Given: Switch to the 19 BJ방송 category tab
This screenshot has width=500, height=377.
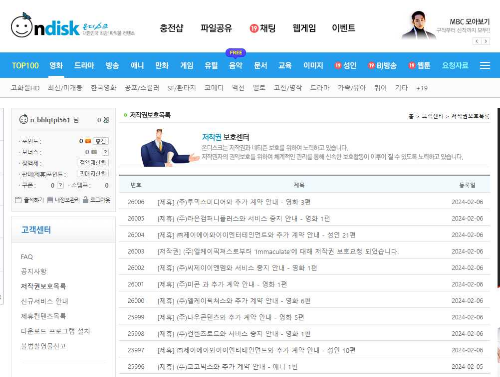Looking at the screenshot, I should click(382, 65).
